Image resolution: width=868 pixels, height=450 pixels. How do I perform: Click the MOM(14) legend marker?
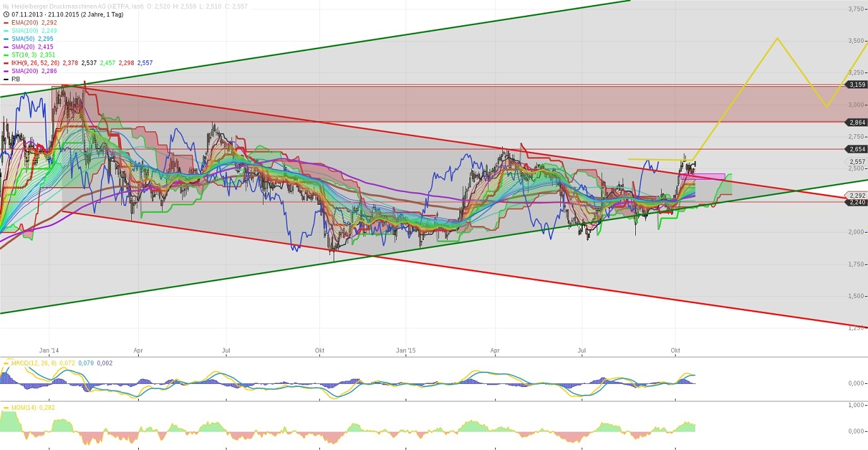pos(6,407)
